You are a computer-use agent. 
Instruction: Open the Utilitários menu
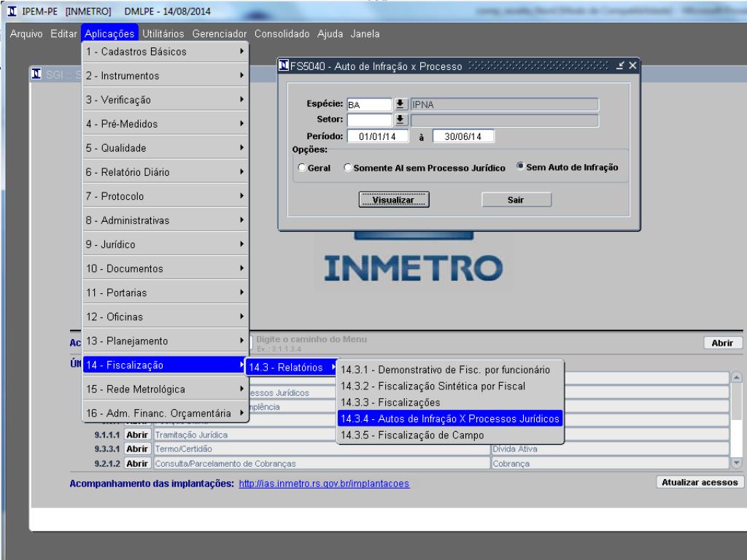pyautogui.click(x=163, y=34)
